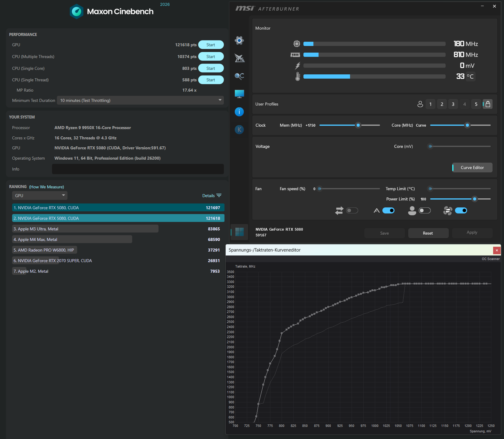Click the Auto fan 'A' icon
Viewport: 504px width, 439px height.
point(377,210)
